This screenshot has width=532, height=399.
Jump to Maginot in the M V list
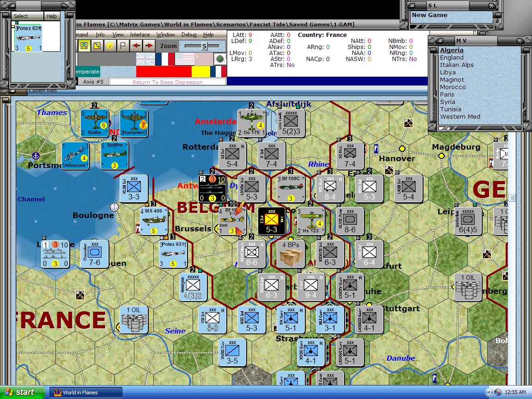click(x=452, y=80)
